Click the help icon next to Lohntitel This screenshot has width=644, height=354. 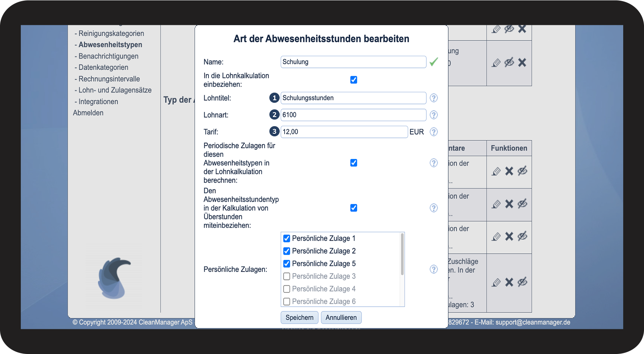coord(433,98)
